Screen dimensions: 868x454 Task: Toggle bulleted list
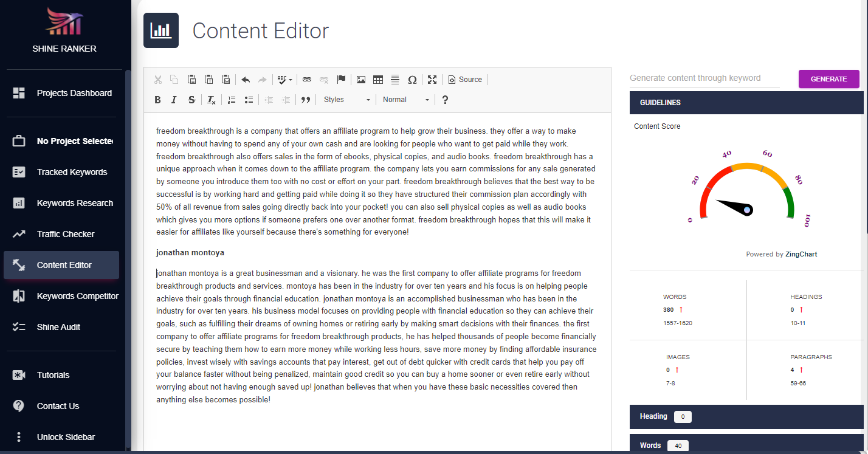click(248, 100)
